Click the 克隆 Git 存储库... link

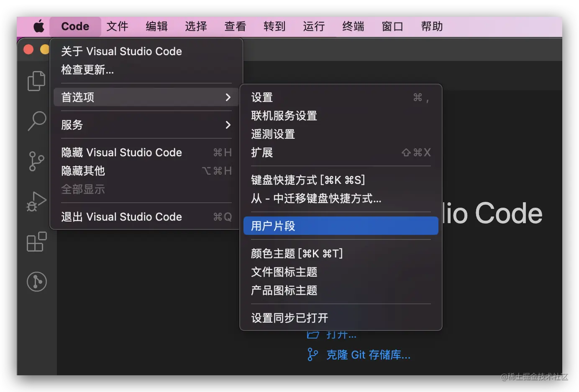pos(368,355)
